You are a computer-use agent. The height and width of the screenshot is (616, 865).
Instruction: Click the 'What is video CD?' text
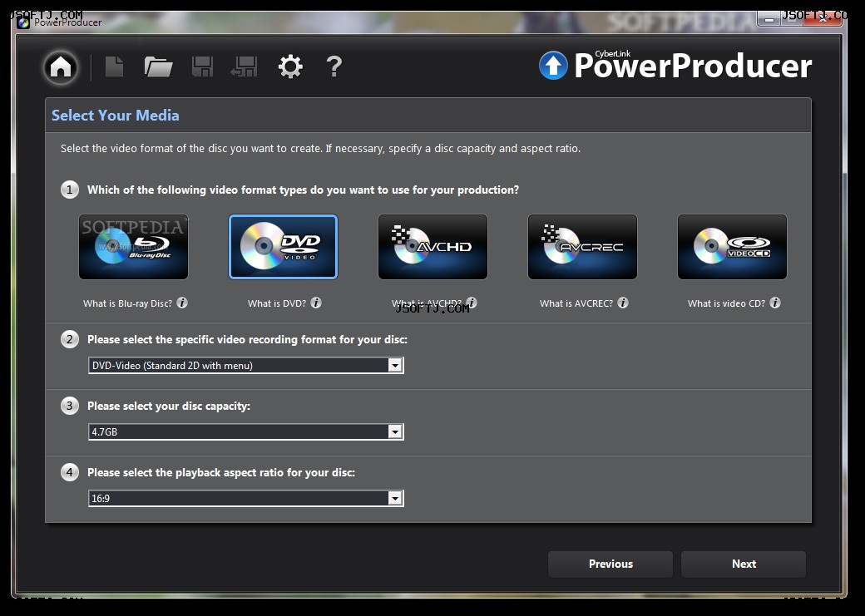pos(726,303)
